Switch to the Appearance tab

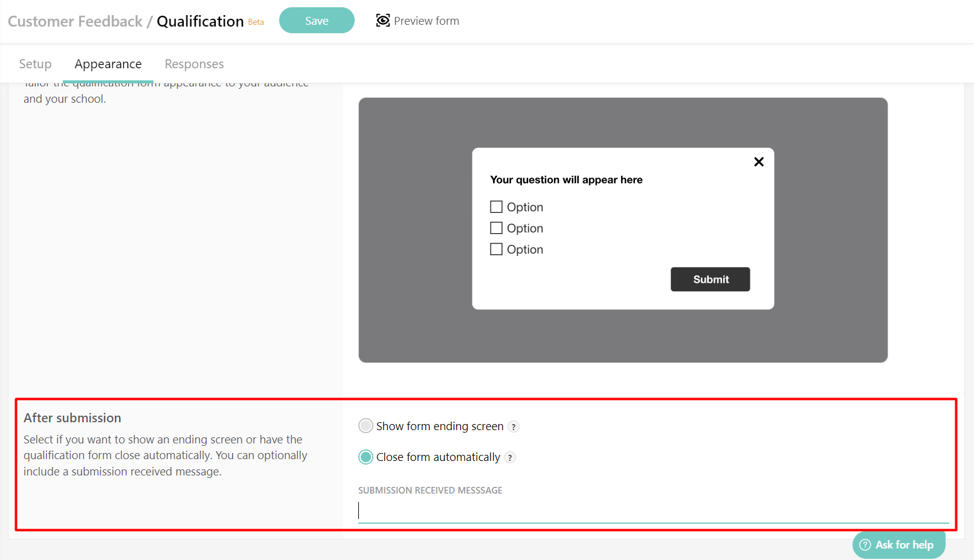pos(108,63)
